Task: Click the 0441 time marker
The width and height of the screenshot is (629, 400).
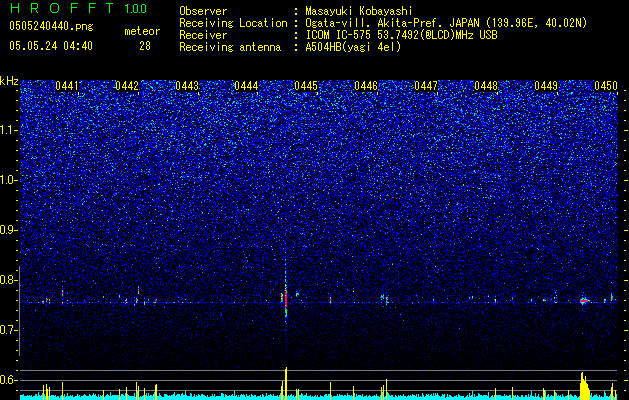Action: pyautogui.click(x=67, y=86)
